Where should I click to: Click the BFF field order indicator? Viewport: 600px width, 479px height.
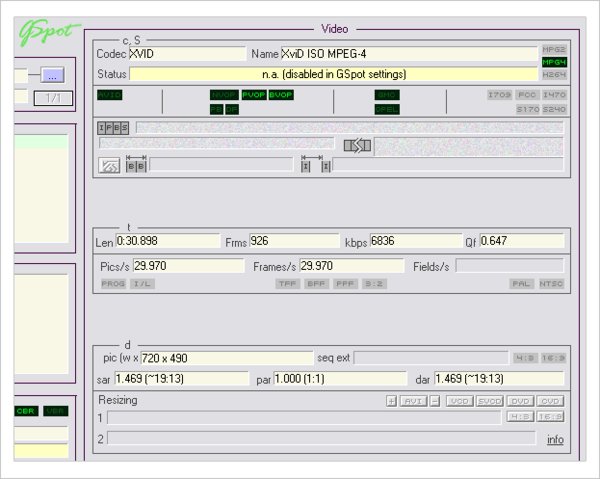pyautogui.click(x=316, y=283)
